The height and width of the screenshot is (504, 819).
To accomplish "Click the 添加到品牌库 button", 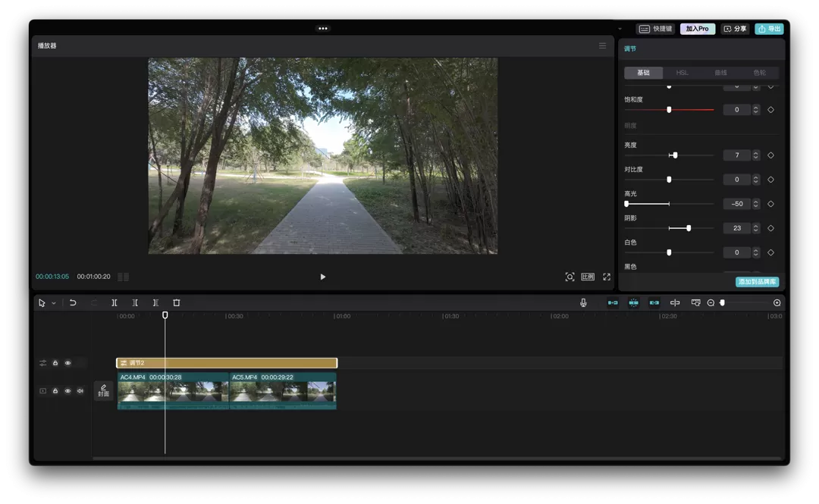I will [757, 282].
